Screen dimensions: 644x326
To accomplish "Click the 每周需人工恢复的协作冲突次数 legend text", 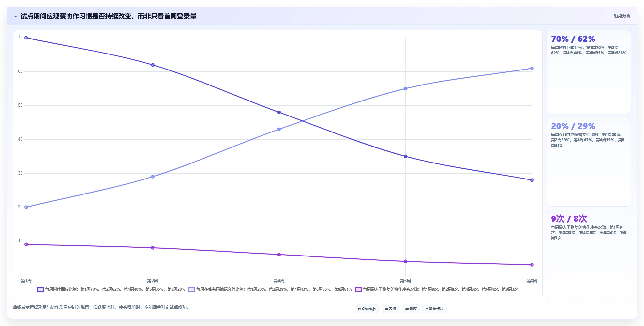I will [x=441, y=289].
